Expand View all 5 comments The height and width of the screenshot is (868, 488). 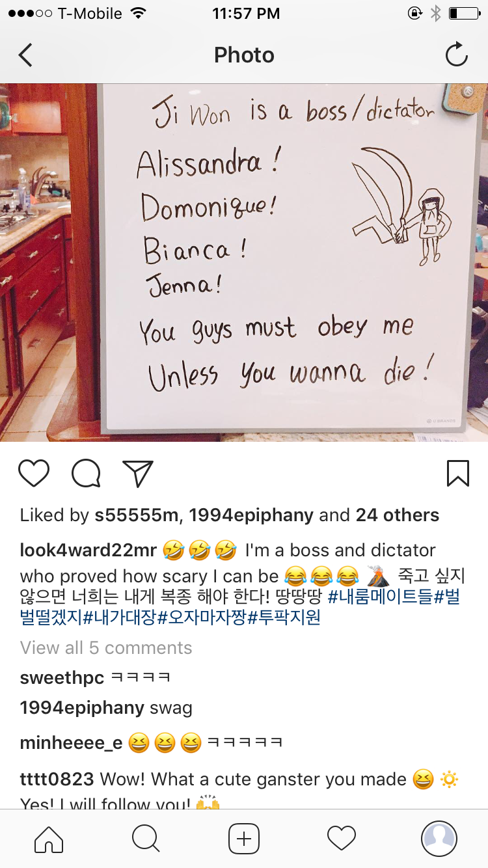[106, 648]
